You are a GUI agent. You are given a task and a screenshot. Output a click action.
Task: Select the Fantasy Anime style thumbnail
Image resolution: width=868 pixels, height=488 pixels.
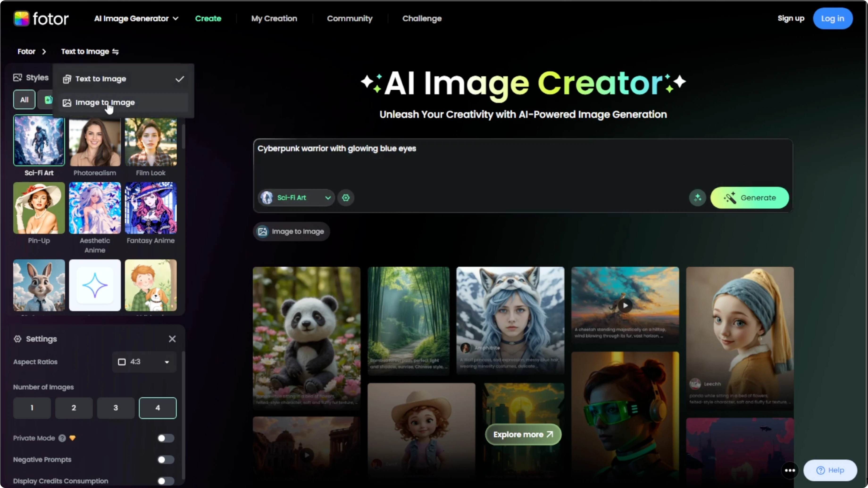coord(151,208)
